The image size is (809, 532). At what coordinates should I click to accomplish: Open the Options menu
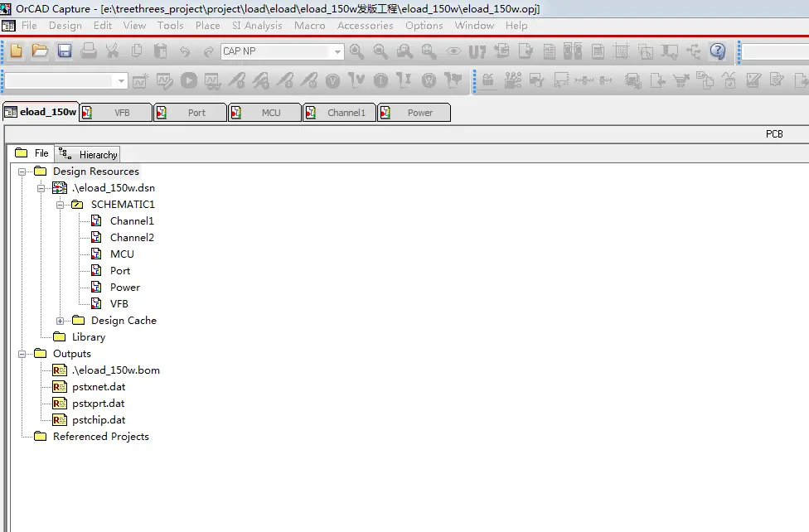point(424,26)
